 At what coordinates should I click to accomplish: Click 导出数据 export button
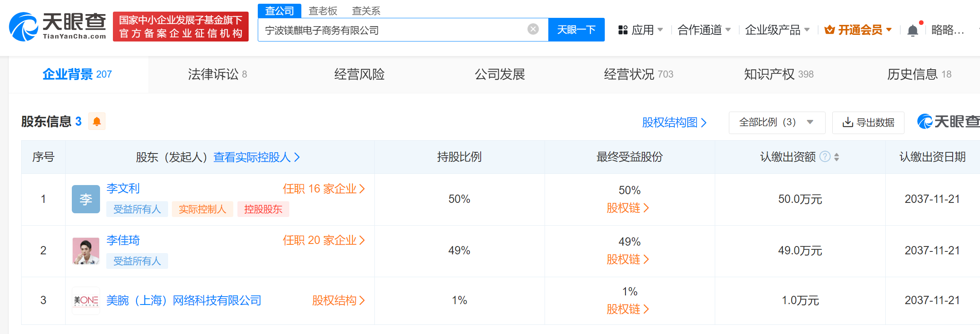click(x=868, y=122)
